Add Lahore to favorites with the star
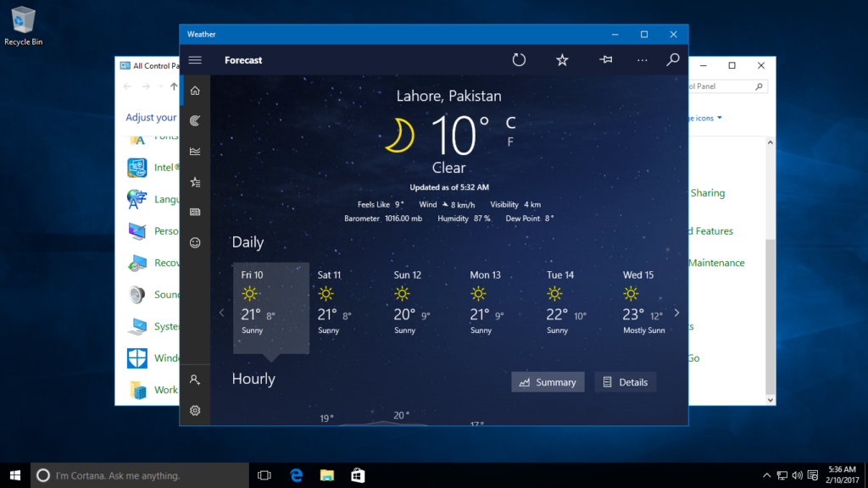The width and height of the screenshot is (868, 488). coord(562,60)
